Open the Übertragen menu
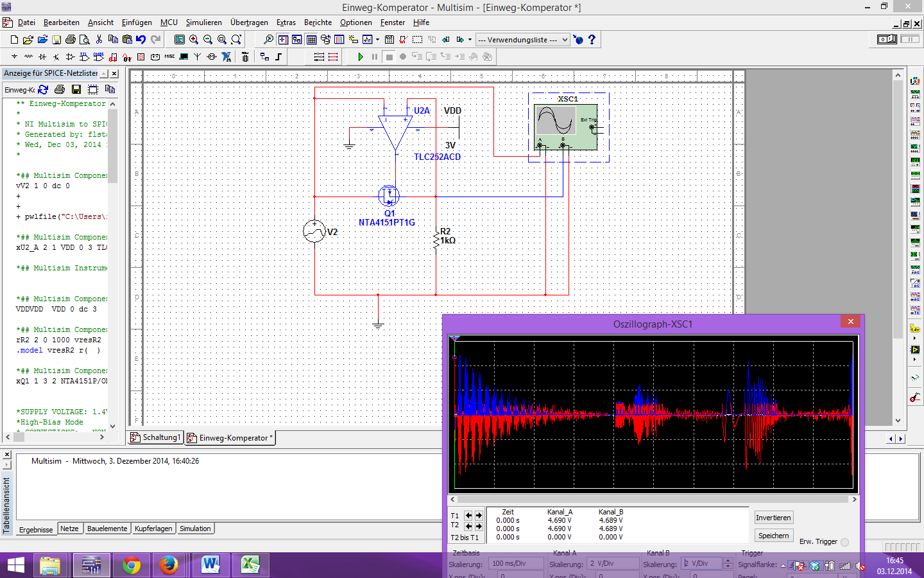Image resolution: width=924 pixels, height=578 pixels. pyautogui.click(x=249, y=22)
